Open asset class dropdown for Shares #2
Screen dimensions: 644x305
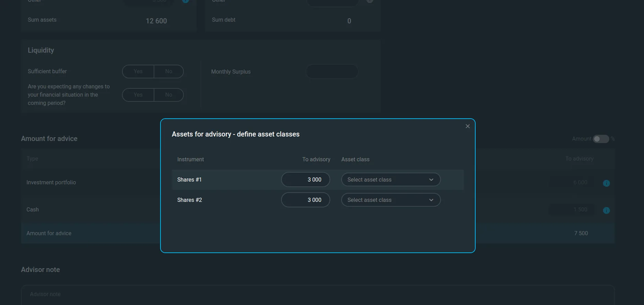pos(391,200)
